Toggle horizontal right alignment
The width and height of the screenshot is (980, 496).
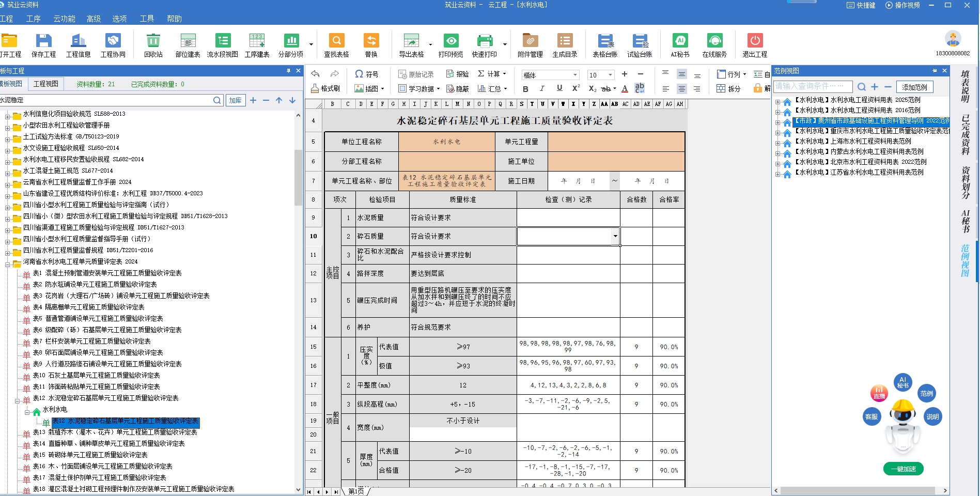click(697, 89)
